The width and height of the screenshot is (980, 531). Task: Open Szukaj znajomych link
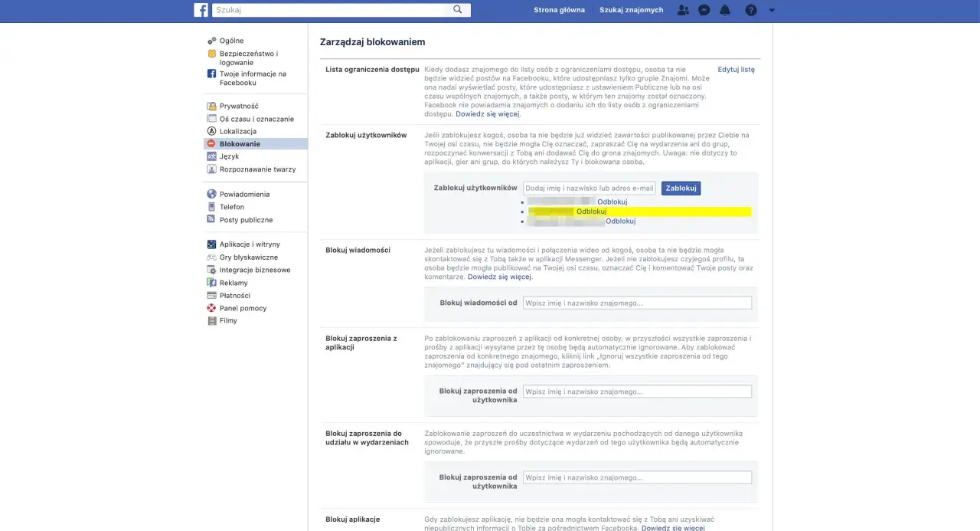(632, 10)
